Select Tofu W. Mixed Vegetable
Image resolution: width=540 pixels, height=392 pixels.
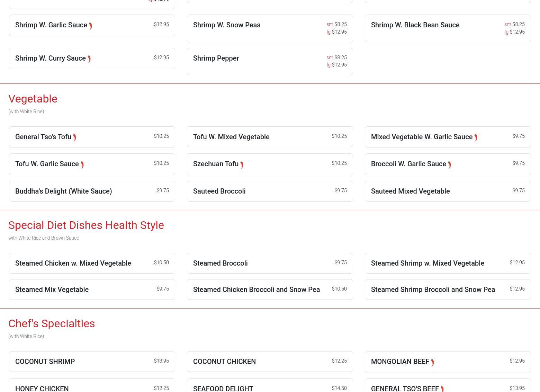coord(270,137)
